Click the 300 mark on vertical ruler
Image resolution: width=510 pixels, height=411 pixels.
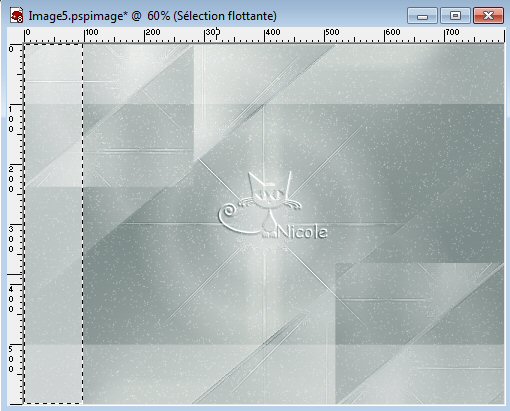coord(11,239)
